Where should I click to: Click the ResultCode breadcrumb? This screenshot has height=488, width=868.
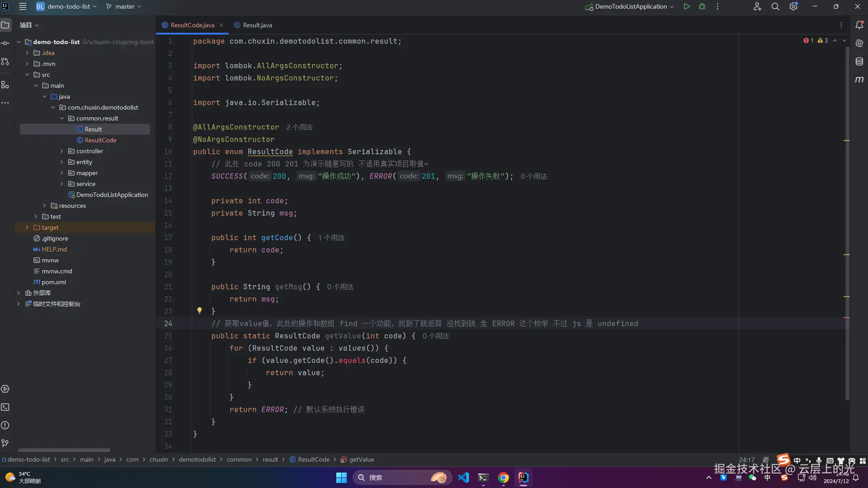coord(309,459)
